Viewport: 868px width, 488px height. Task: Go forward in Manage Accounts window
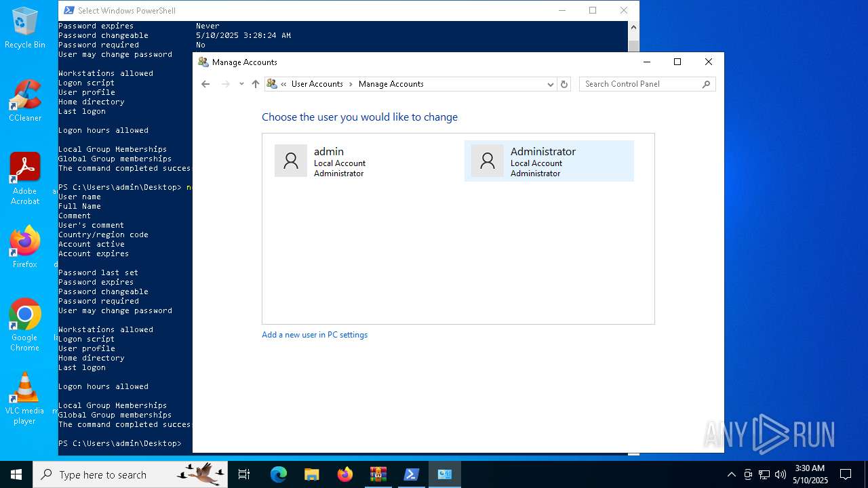point(226,84)
